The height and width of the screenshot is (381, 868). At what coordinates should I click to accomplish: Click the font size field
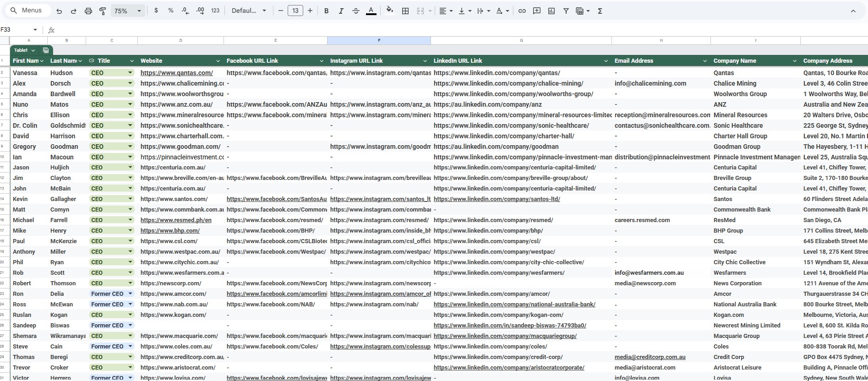point(295,11)
